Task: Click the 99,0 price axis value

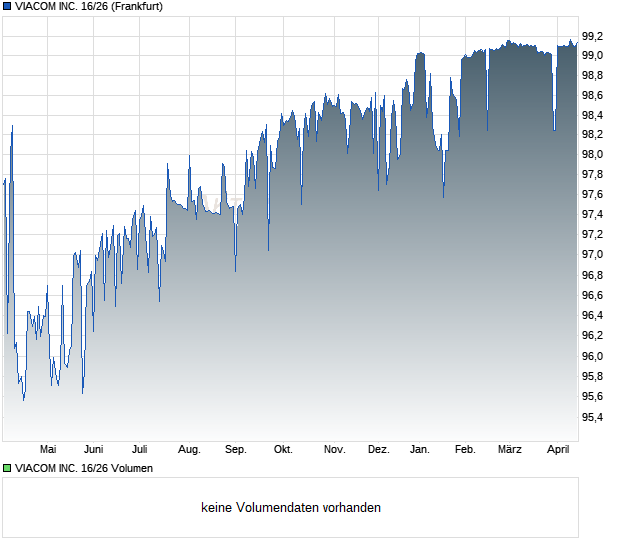Action: point(593,56)
